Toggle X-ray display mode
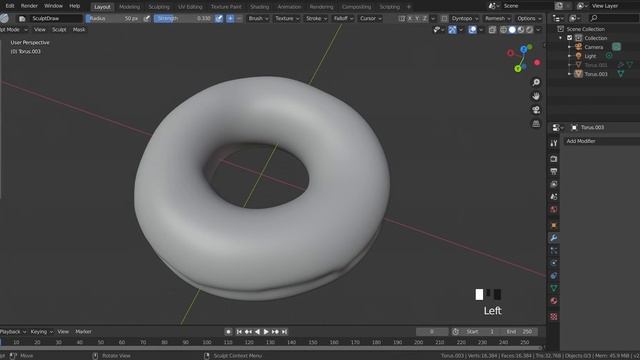640x360 pixels. (492, 30)
